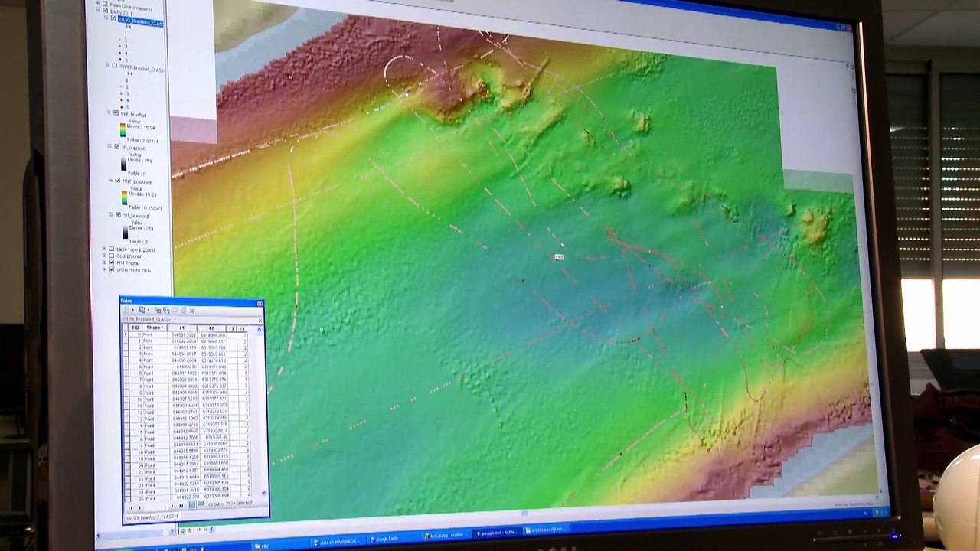Viewport: 980px width, 551px height.
Task: Click mnt_braSud color ramp swatch
Action: pyautogui.click(x=122, y=129)
